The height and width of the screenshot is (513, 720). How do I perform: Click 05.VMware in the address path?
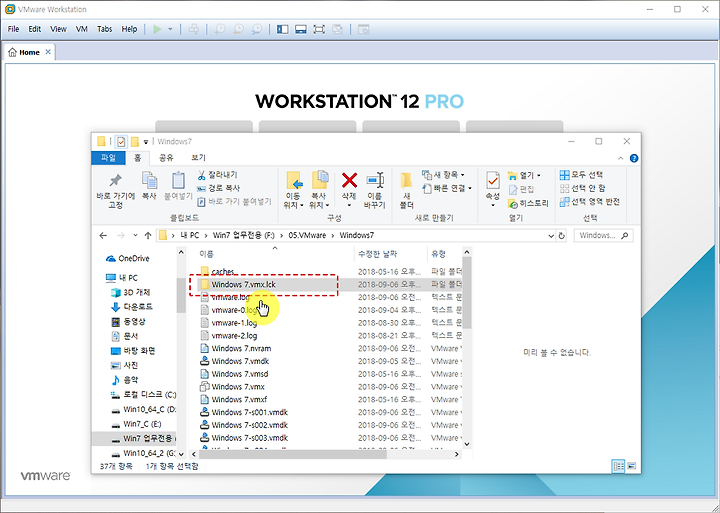(x=307, y=235)
